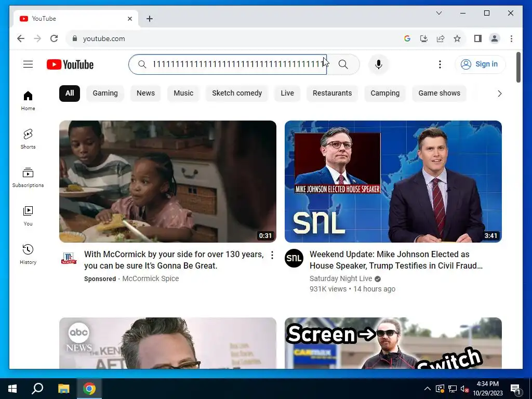
Task: Select the Live filter chip
Action: (x=287, y=94)
